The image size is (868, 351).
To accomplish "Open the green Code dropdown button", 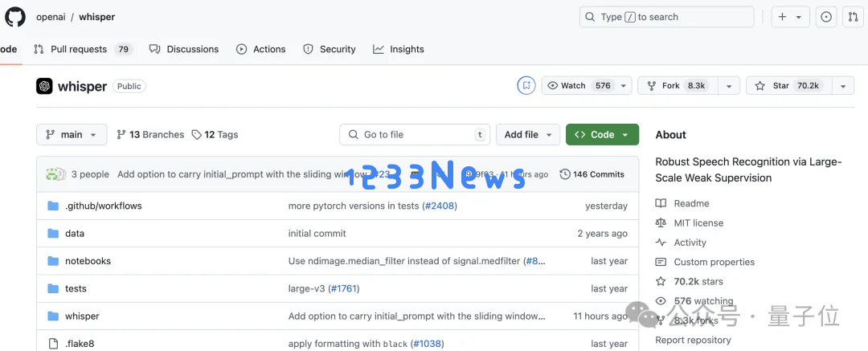I will click(602, 134).
